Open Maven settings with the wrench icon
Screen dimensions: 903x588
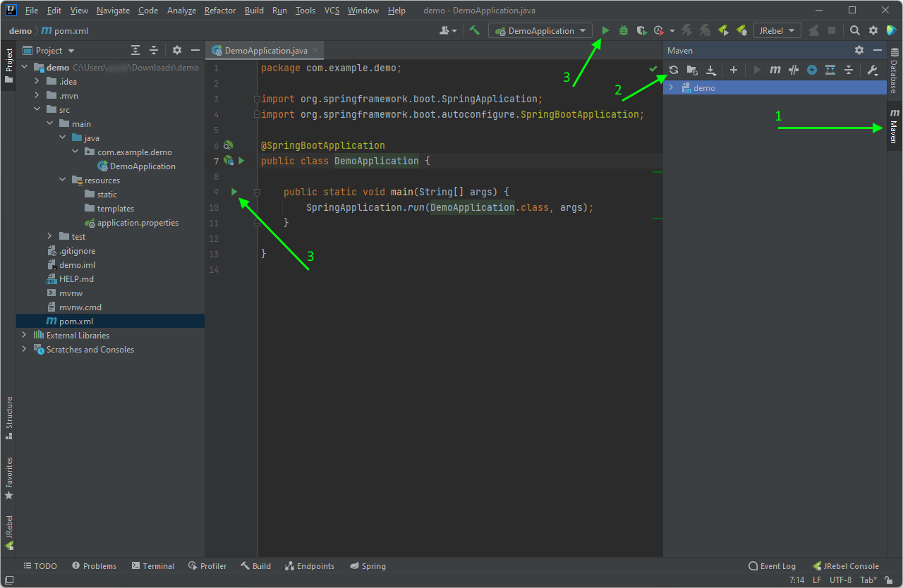coord(872,70)
